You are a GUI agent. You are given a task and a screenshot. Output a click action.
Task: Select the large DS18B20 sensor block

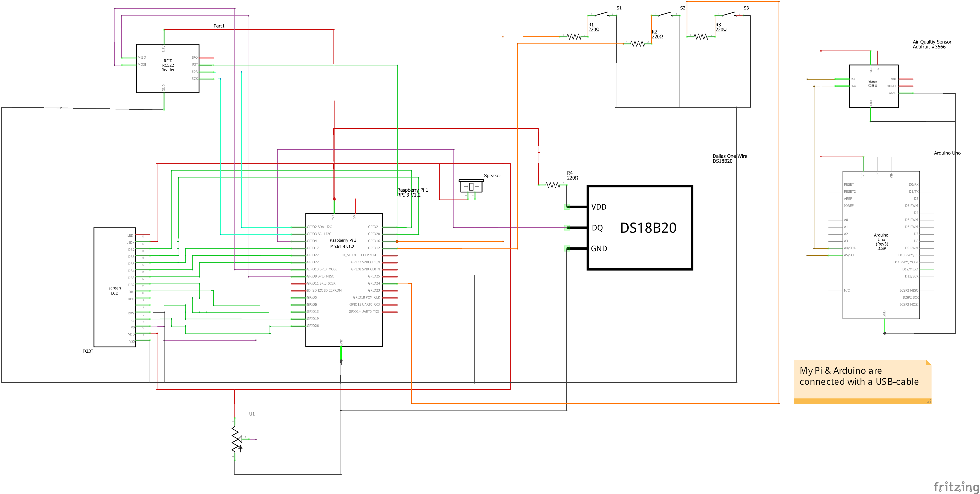click(x=640, y=228)
